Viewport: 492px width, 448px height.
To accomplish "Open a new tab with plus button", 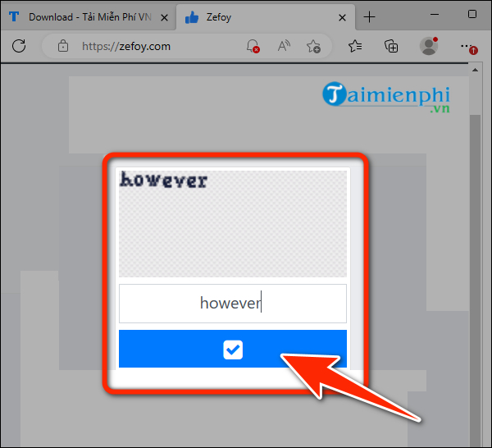I will pos(370,16).
